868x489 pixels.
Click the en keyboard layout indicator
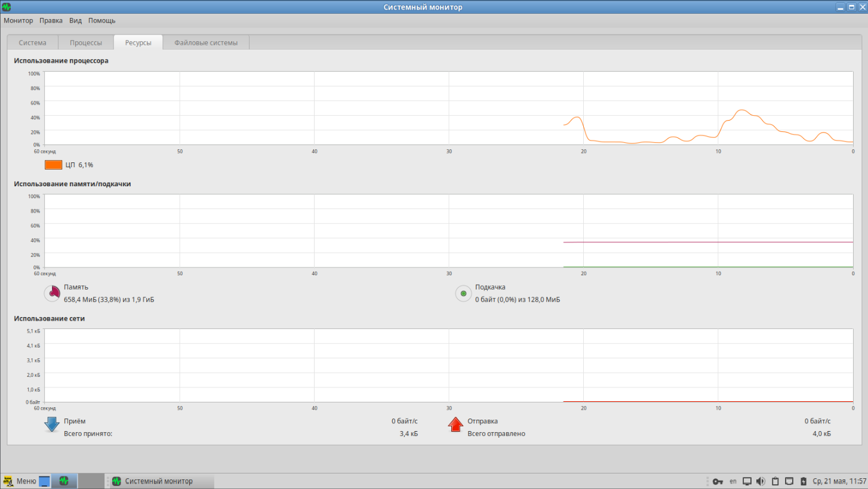pos(733,481)
